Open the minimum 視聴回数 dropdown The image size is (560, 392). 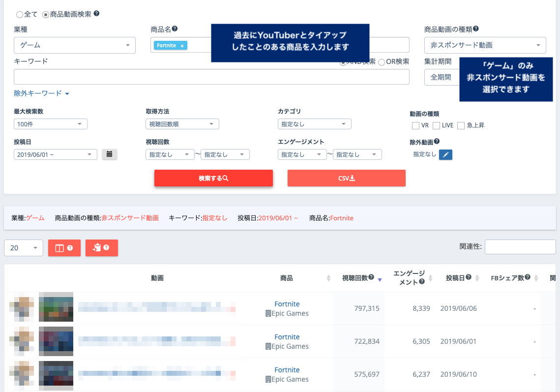tap(170, 154)
